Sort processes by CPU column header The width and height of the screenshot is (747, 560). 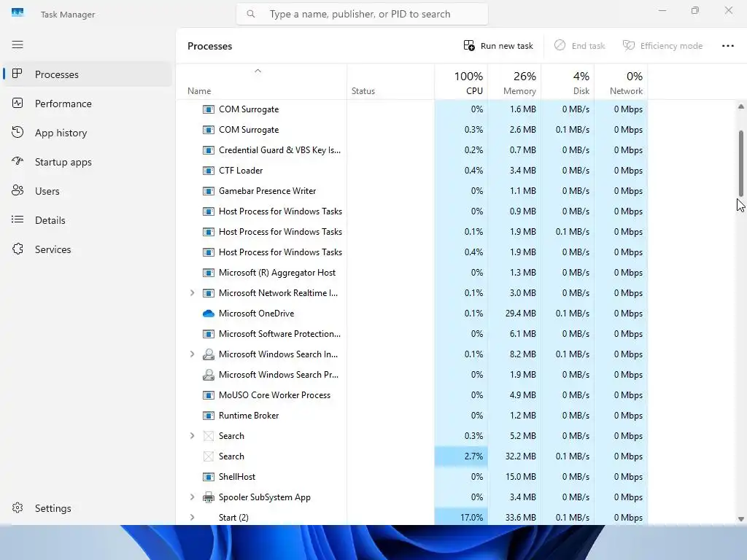[x=461, y=82]
